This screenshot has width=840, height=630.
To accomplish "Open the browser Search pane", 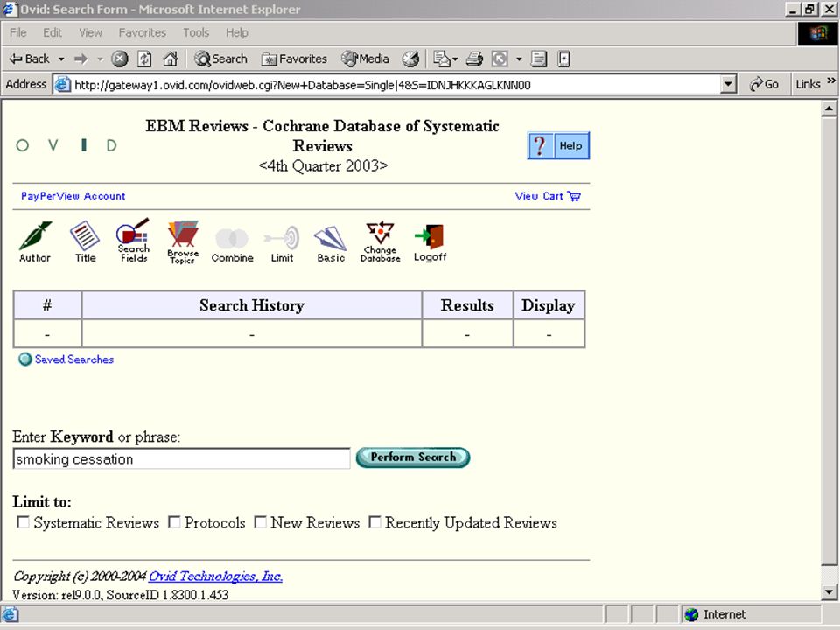I will coord(220,59).
